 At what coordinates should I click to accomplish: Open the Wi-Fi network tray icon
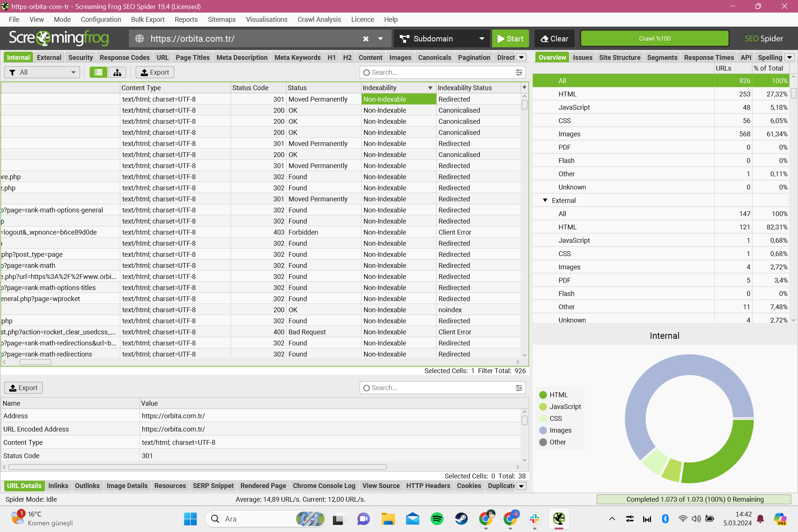tap(683, 519)
